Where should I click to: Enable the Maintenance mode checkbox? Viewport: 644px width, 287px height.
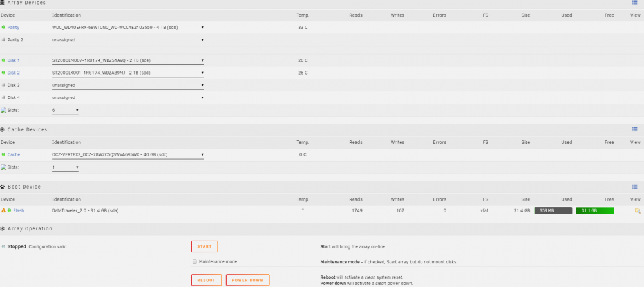(194, 261)
